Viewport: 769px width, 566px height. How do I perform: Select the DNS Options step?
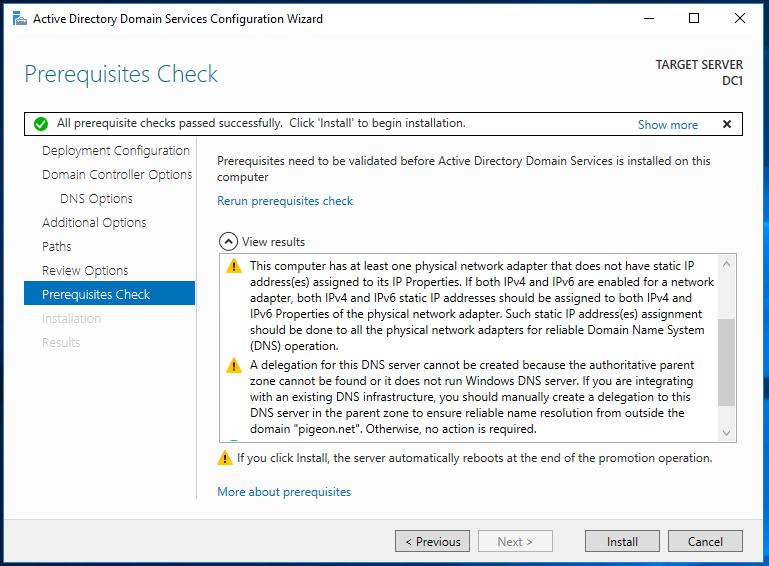[x=96, y=199]
